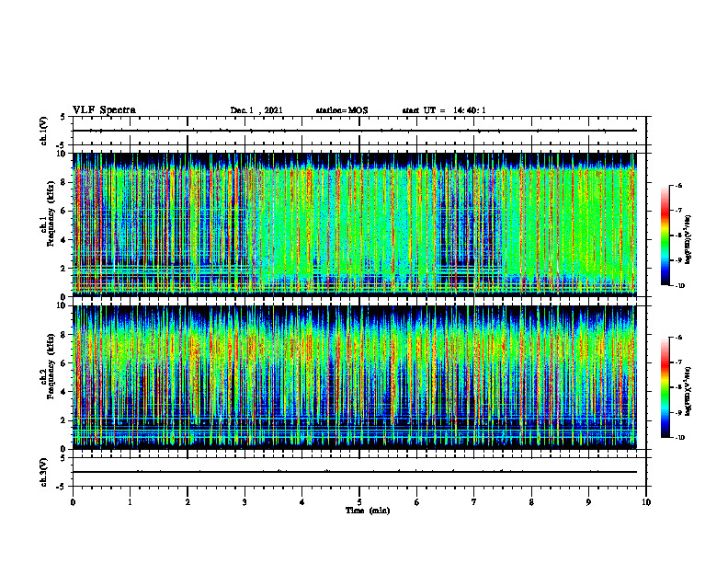
Task: Click time axis tick label "0"
Action: pyautogui.click(x=73, y=502)
